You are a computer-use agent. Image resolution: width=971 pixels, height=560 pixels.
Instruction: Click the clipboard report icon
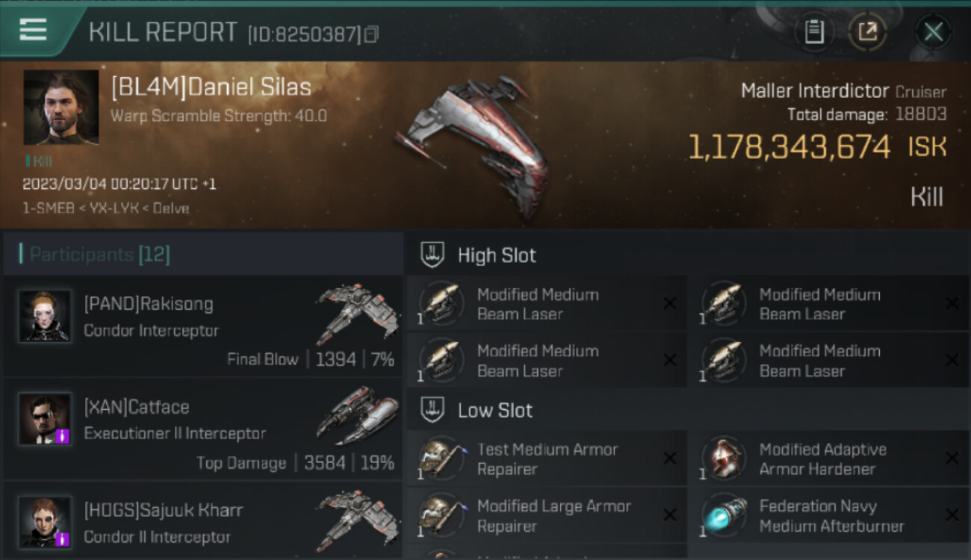point(814,32)
